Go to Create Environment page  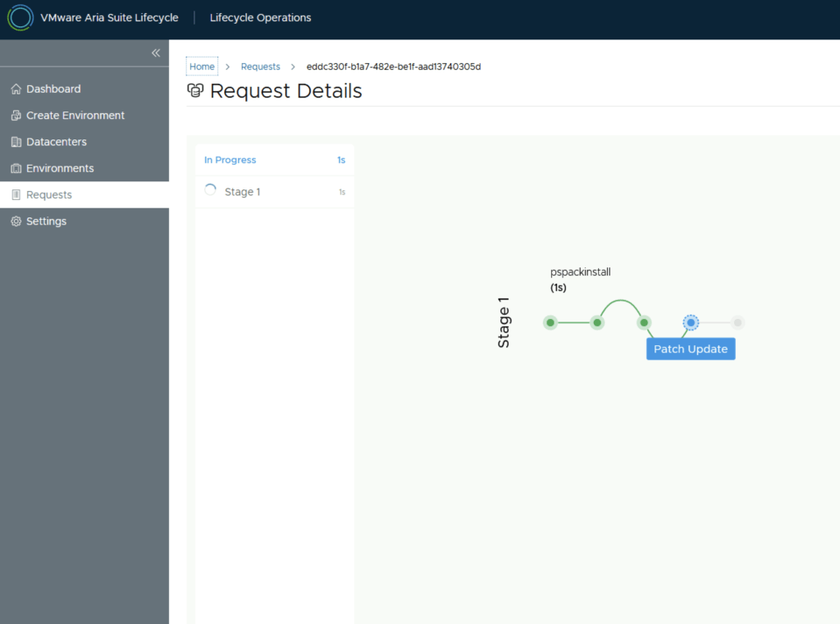coord(75,116)
